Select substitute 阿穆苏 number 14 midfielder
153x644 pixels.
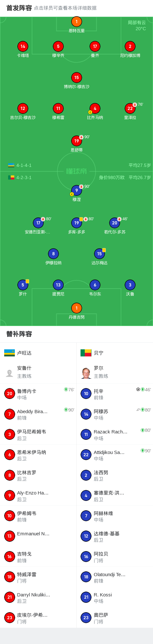point(115,414)
